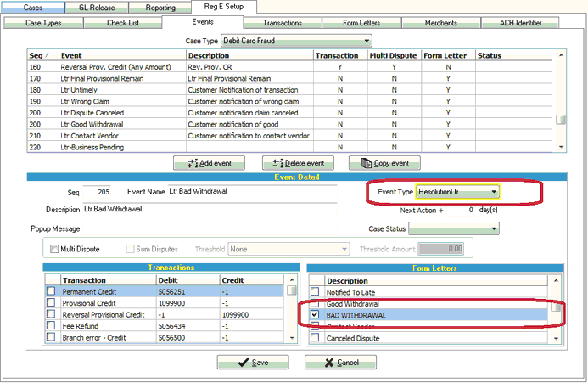Screen dimensions: 588x383
Task: Sort by the Seq column header
Action: click(42, 55)
